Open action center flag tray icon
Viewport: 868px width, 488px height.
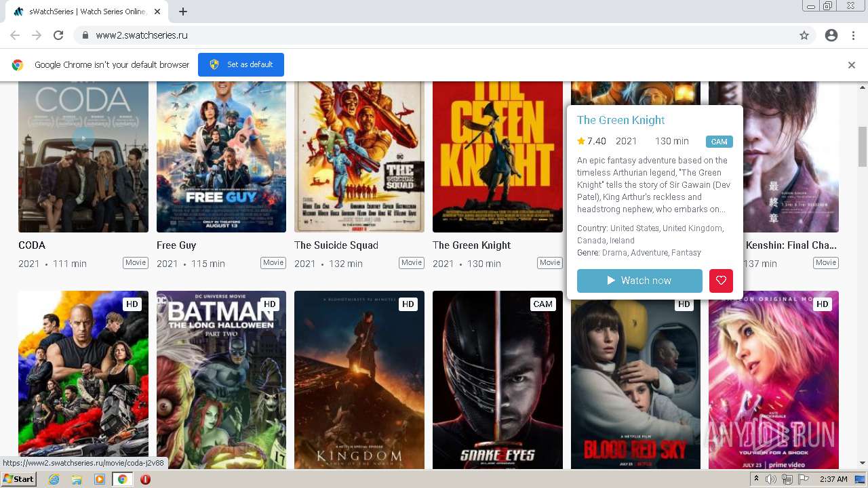[x=804, y=479]
